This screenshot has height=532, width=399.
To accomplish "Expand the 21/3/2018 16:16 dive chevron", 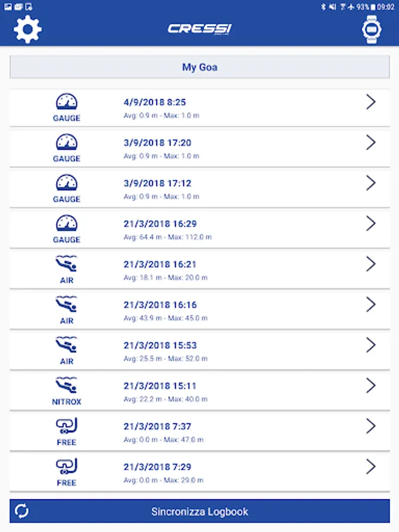I will (371, 304).
